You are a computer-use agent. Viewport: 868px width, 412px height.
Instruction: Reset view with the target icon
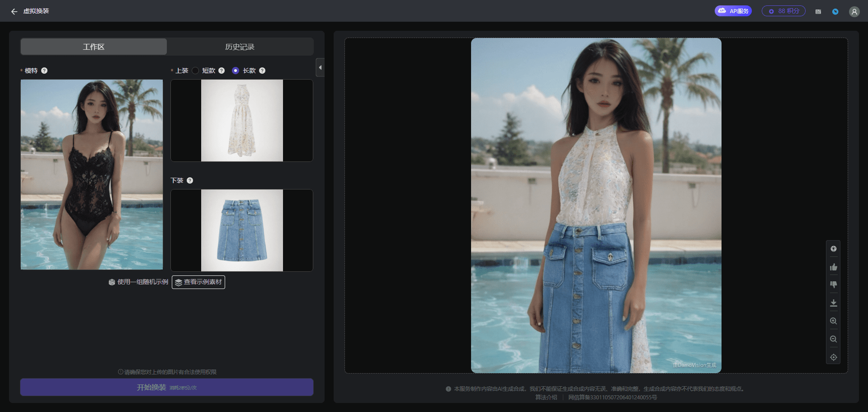833,357
